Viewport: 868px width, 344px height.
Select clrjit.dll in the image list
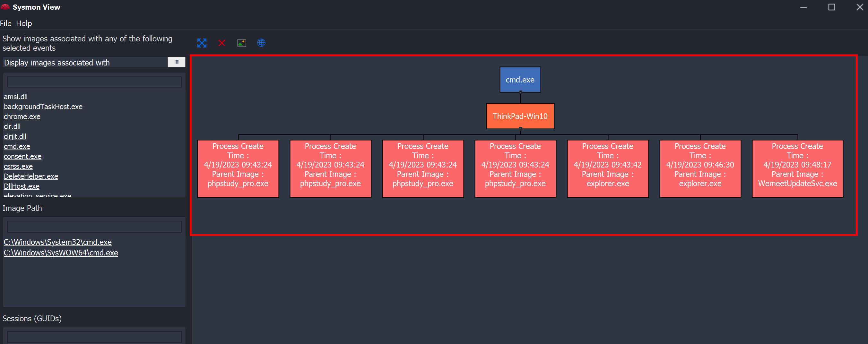click(15, 136)
